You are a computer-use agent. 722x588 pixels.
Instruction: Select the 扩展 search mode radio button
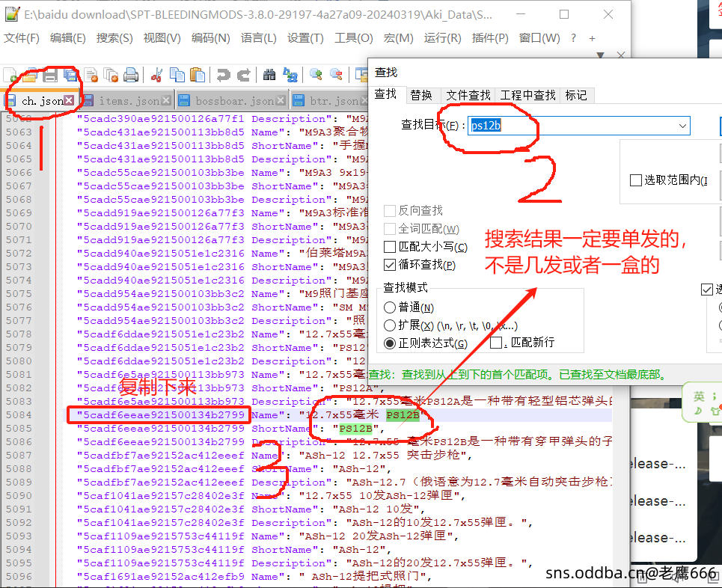click(x=389, y=325)
